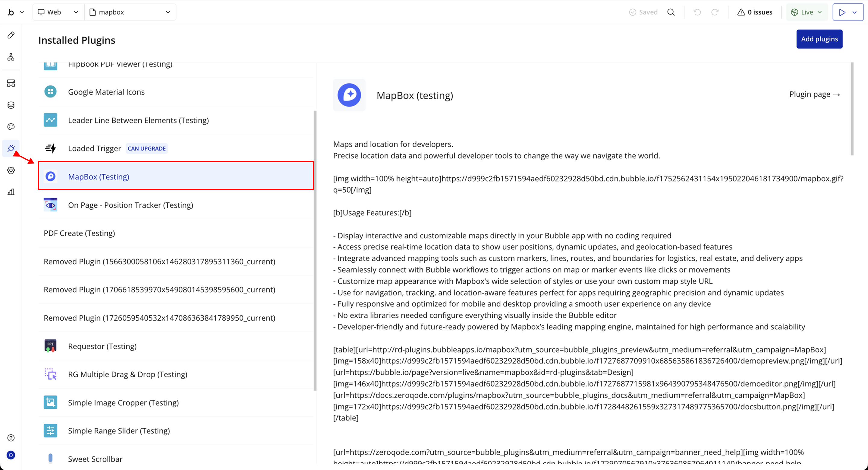Open the Logs chart icon
The image size is (868, 470).
point(11,192)
